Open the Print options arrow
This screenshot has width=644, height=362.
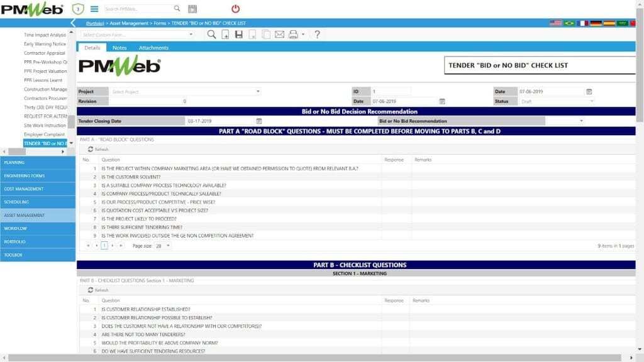(x=303, y=35)
